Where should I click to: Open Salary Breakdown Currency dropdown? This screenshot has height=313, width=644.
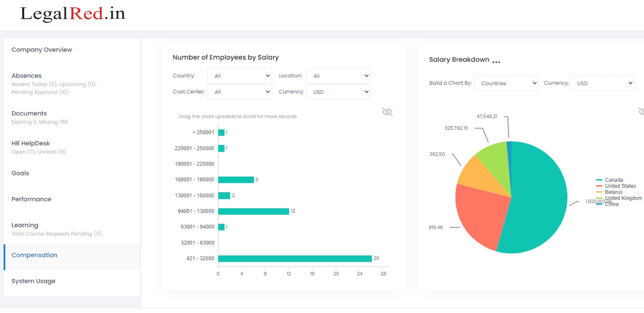point(602,83)
